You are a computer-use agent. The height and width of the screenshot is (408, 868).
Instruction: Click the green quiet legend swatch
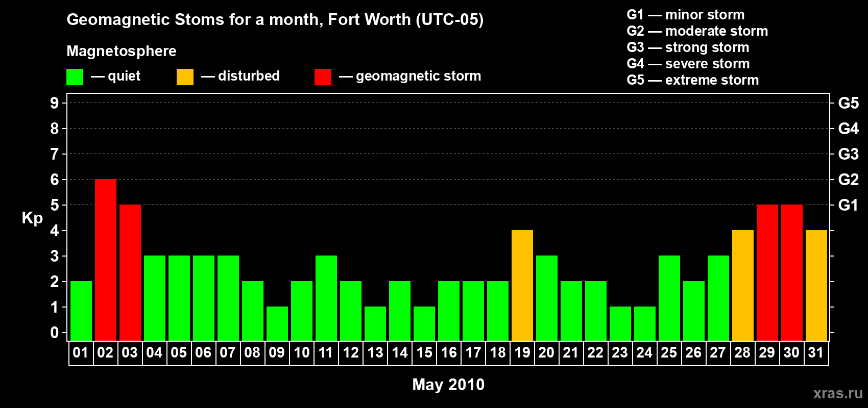(75, 77)
